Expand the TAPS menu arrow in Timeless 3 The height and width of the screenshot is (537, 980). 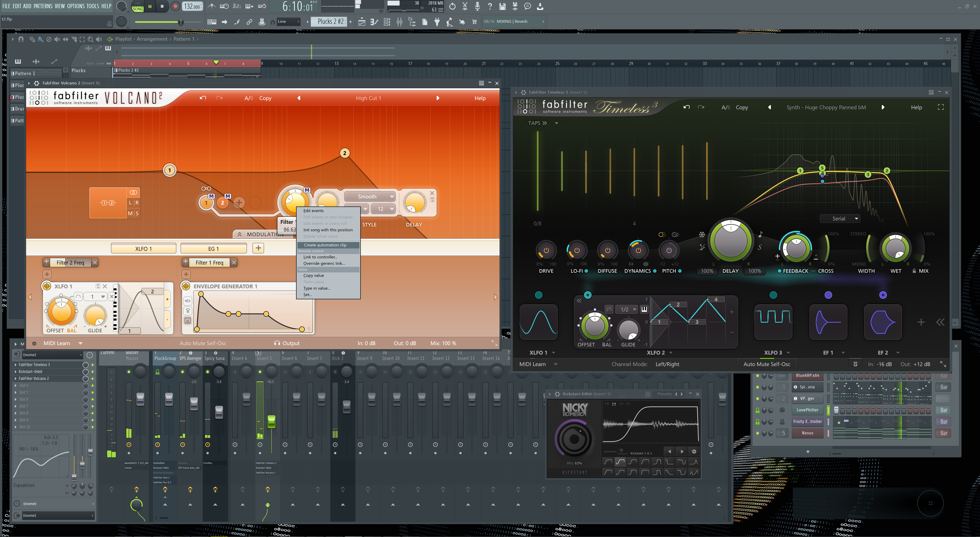tap(557, 123)
